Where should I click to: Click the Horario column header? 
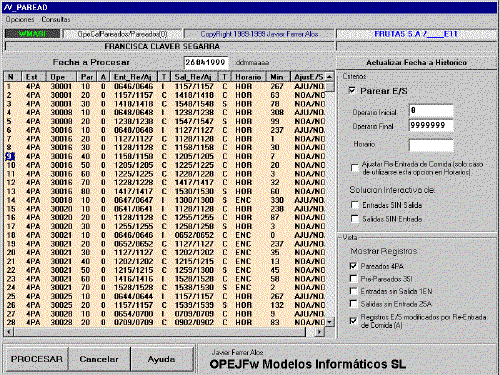point(248,77)
